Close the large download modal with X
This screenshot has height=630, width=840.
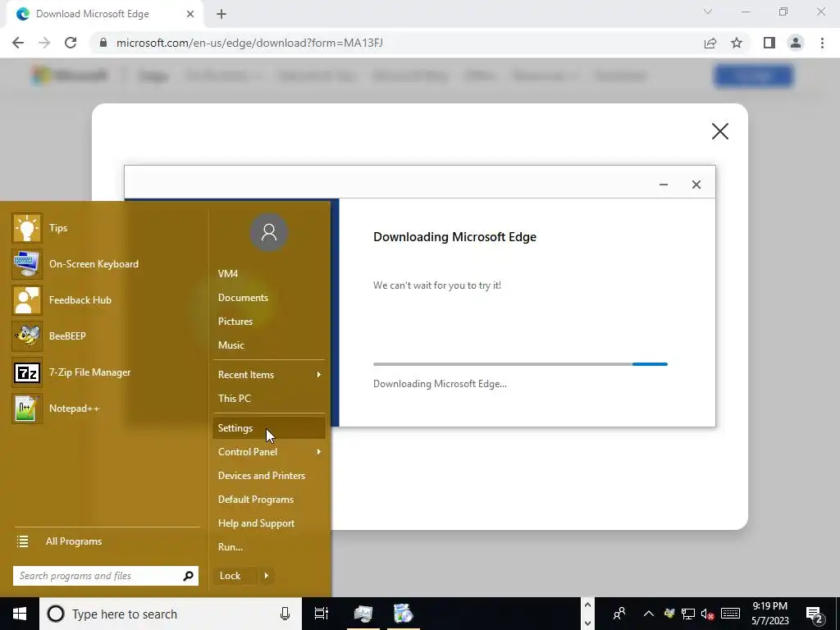(720, 130)
